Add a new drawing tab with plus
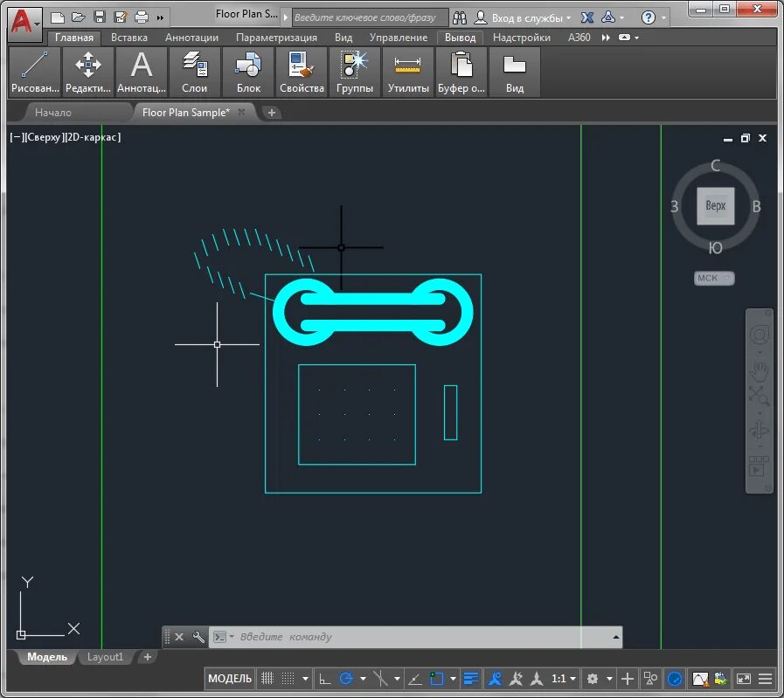Image resolution: width=784 pixels, height=698 pixels. [272, 113]
